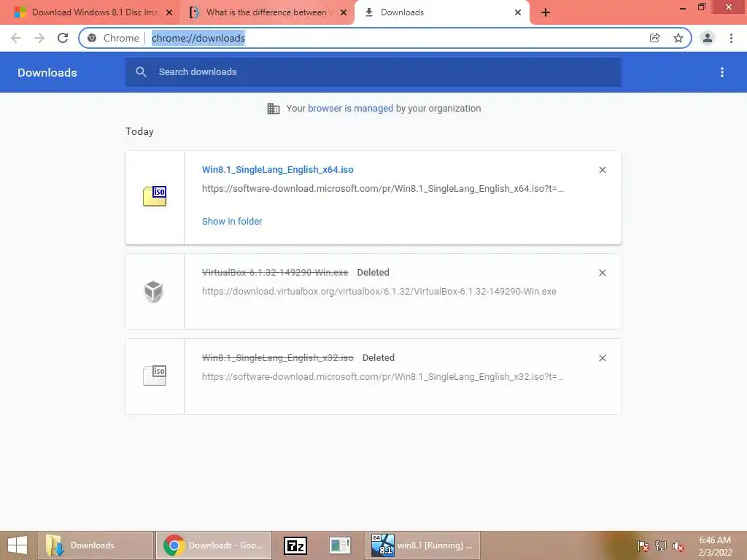Open the browser is managed link
This screenshot has height=560, width=747.
click(x=351, y=109)
